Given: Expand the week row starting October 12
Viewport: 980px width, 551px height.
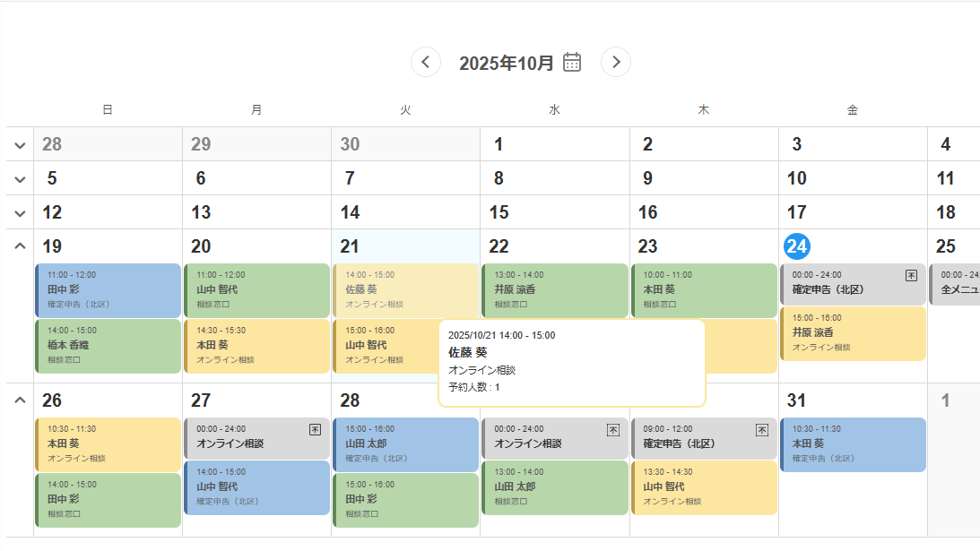Looking at the screenshot, I should point(20,212).
